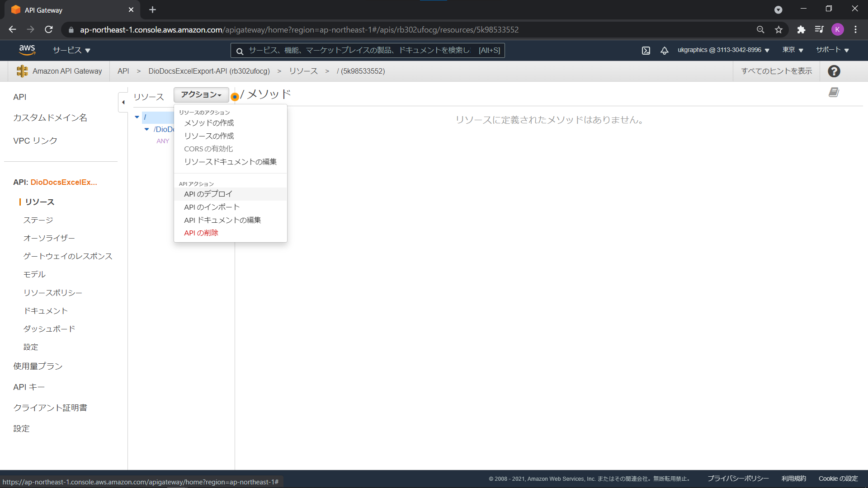Open the ukgraphics account dropdown
The width and height of the screenshot is (868, 488).
pyautogui.click(x=723, y=50)
